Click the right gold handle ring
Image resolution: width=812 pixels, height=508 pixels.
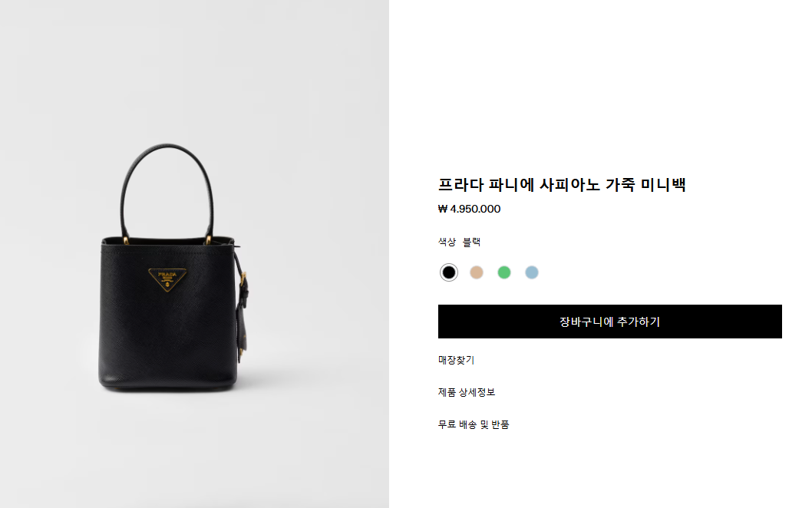209,239
